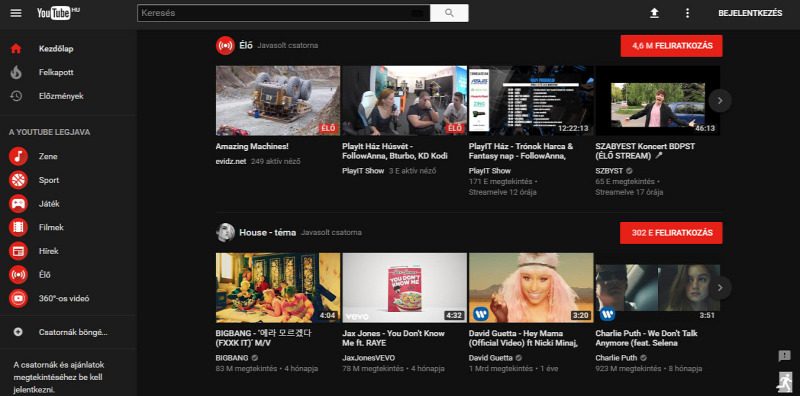The width and height of the screenshot is (800, 396).
Task: Click the House - téma channel avatar
Action: pyautogui.click(x=225, y=232)
